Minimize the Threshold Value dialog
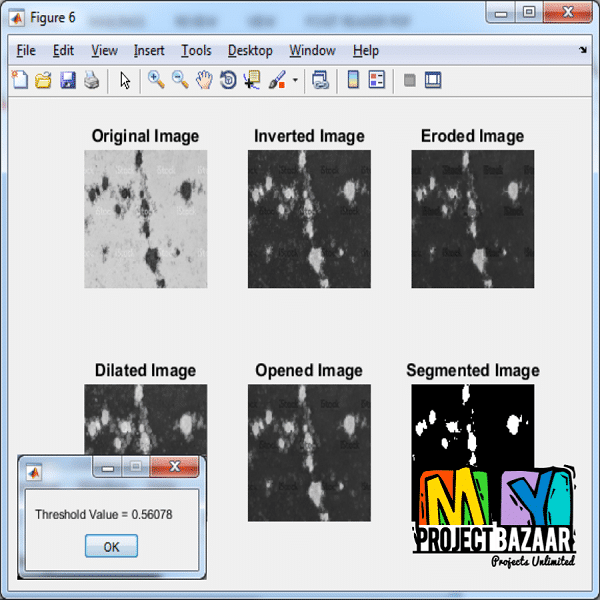 tap(108, 466)
